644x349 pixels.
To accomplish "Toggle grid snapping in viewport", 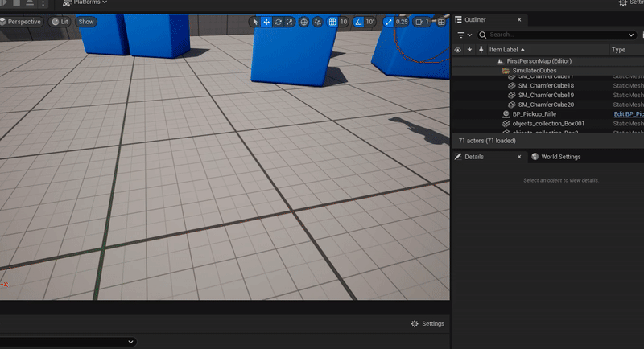I will 332,22.
